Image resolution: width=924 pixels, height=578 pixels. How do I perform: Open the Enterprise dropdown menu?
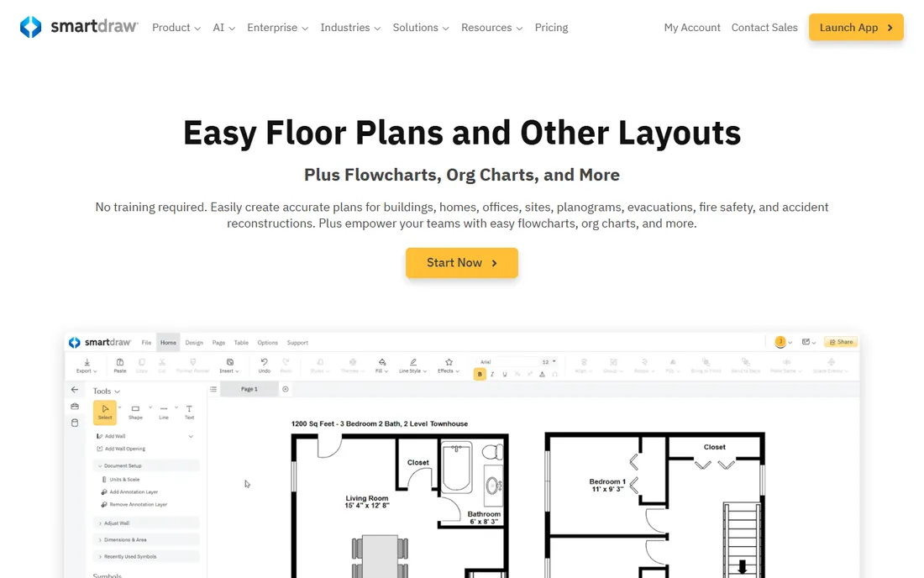pos(277,27)
